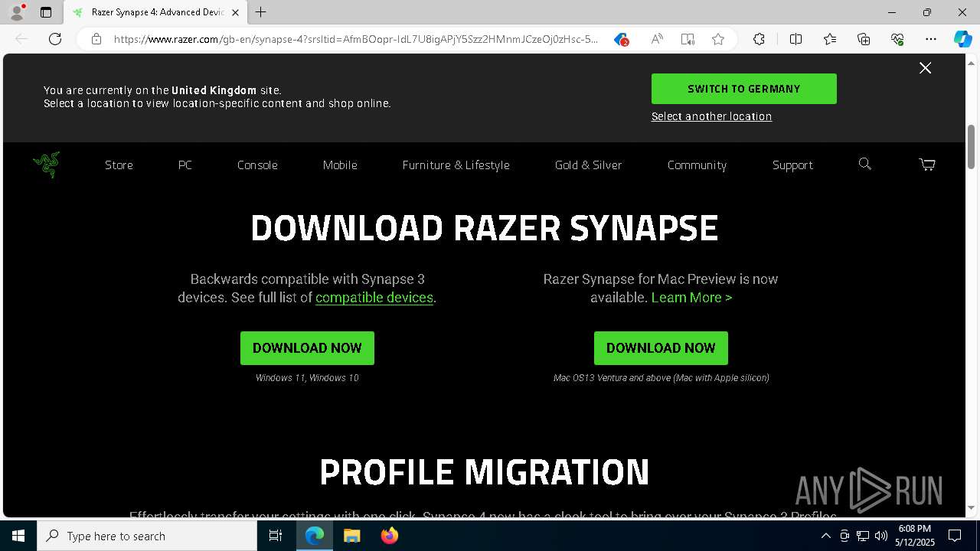This screenshot has width=980, height=551.
Task: Open the shopping coupons icon in address bar
Action: point(621,39)
